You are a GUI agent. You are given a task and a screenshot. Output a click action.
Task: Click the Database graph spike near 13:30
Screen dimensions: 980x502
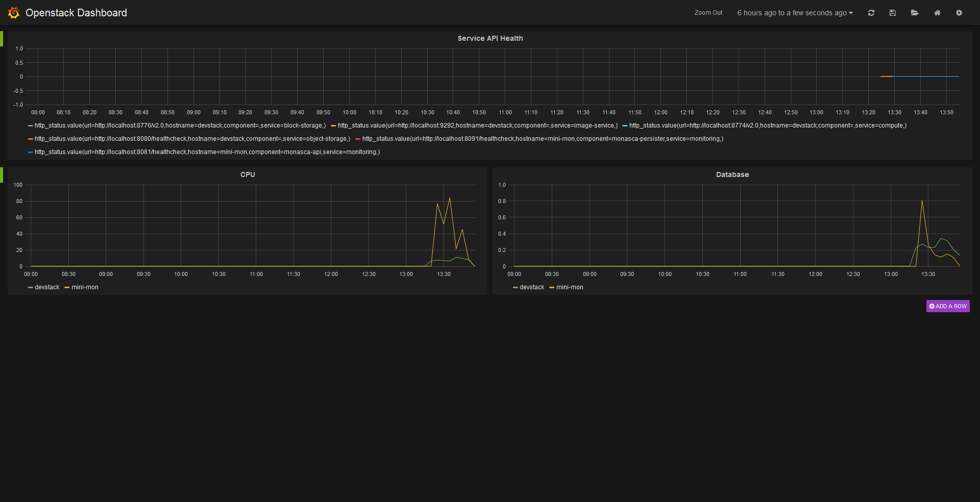click(922, 201)
